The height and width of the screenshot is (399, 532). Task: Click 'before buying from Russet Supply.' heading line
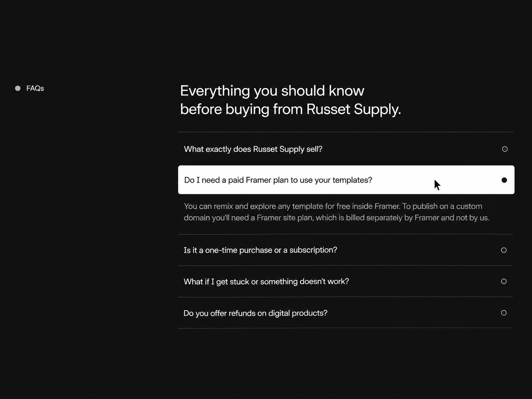click(x=290, y=109)
